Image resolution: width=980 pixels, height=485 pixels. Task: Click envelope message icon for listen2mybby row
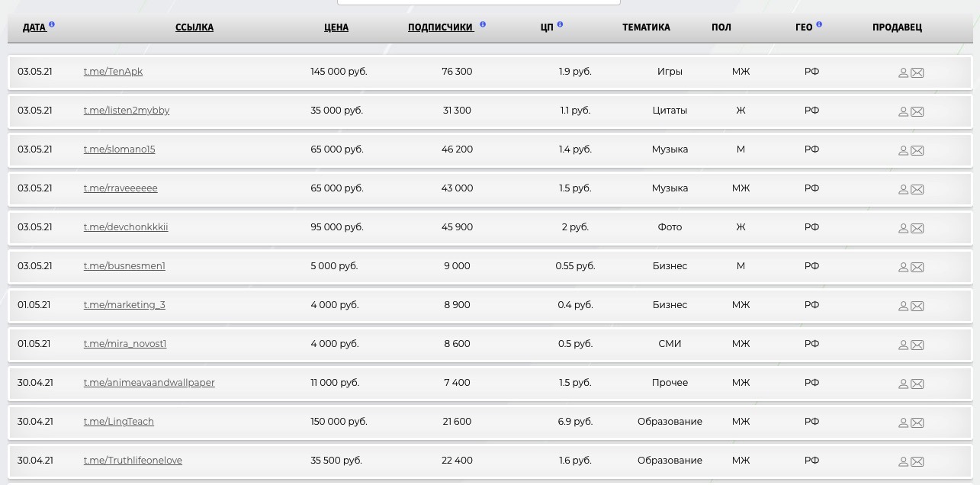[917, 111]
